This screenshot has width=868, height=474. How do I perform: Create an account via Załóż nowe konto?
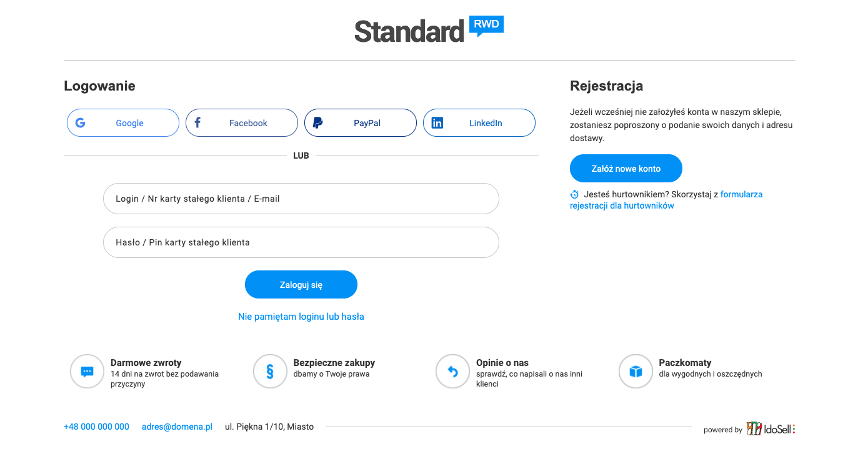tap(626, 169)
